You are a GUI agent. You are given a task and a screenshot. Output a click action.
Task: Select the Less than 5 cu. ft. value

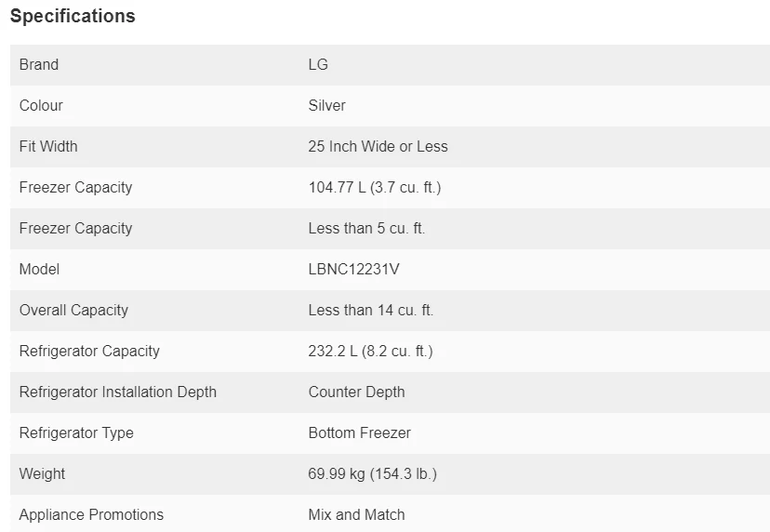coord(366,229)
